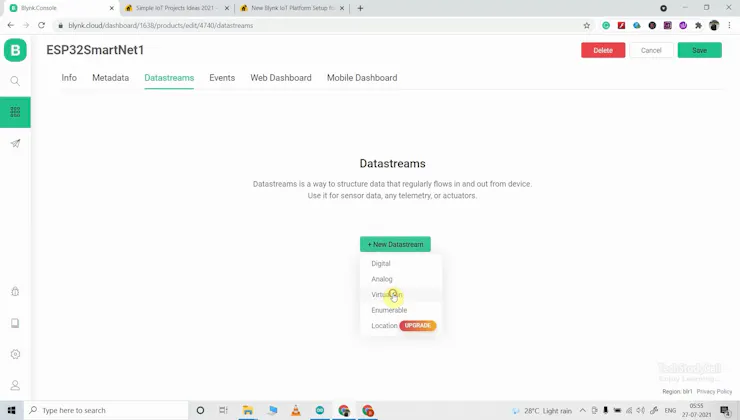Open the New Datastream dropdown button
Screen dimensions: 740x420
[395, 244]
